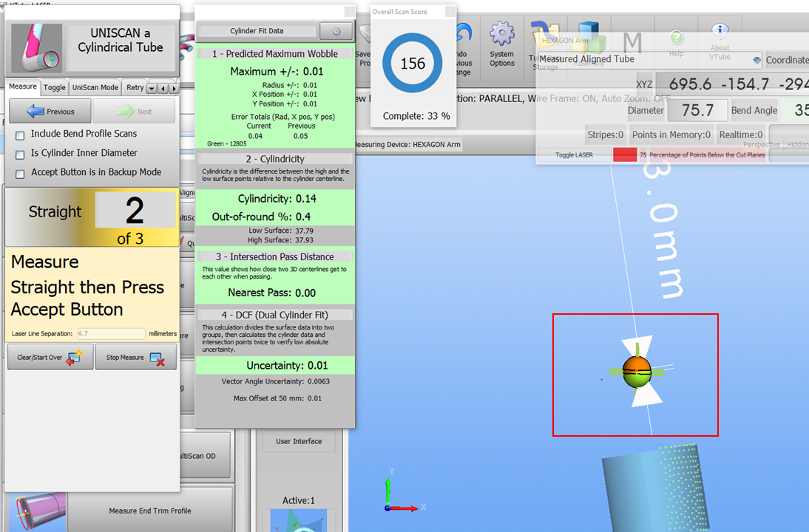The width and height of the screenshot is (809, 532).
Task: Click Stop Measure button
Action: coord(135,357)
